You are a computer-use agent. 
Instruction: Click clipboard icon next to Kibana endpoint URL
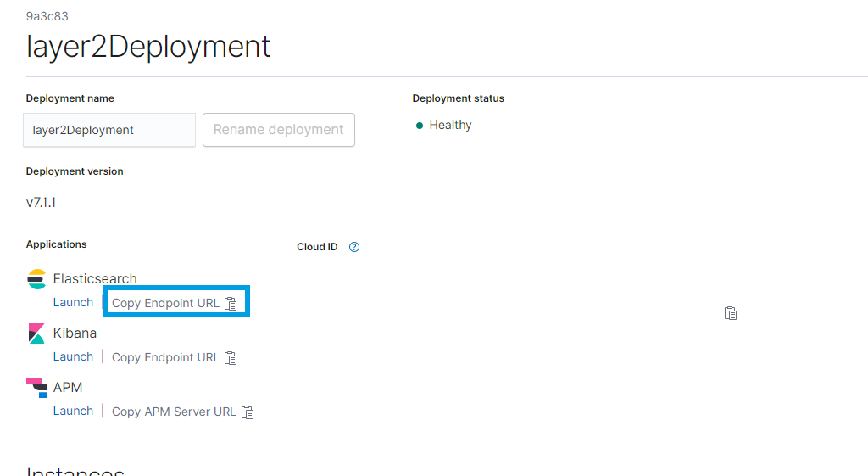pyautogui.click(x=231, y=358)
